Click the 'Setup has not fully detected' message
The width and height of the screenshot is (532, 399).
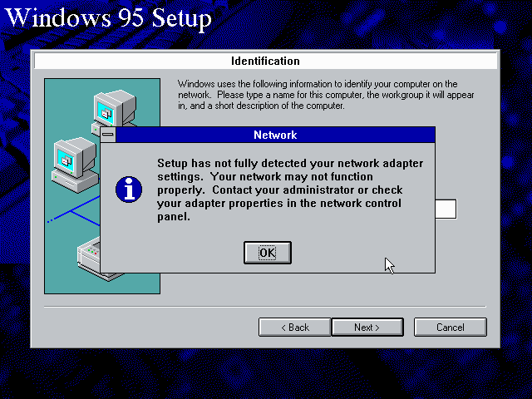[x=290, y=190]
